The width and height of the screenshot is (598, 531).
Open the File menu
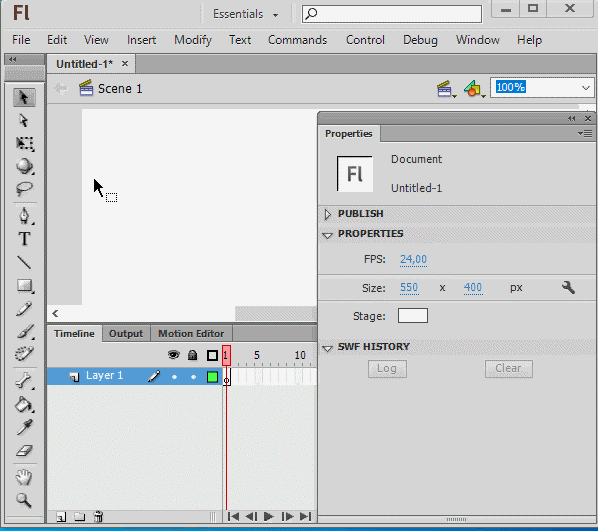21,40
